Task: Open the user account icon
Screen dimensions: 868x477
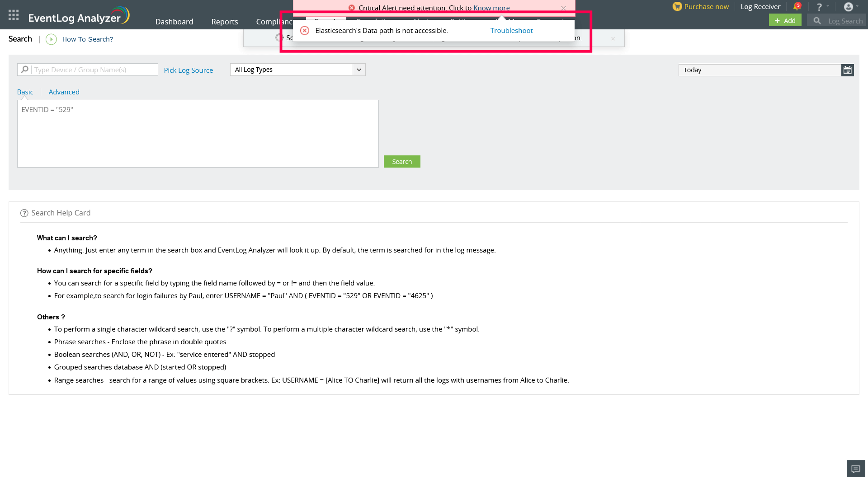Action: pyautogui.click(x=849, y=6)
